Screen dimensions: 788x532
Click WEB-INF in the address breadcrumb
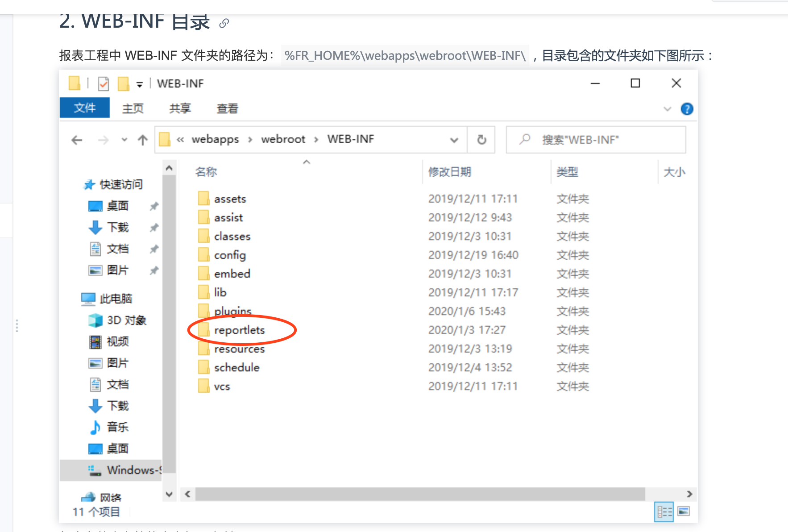pyautogui.click(x=351, y=139)
